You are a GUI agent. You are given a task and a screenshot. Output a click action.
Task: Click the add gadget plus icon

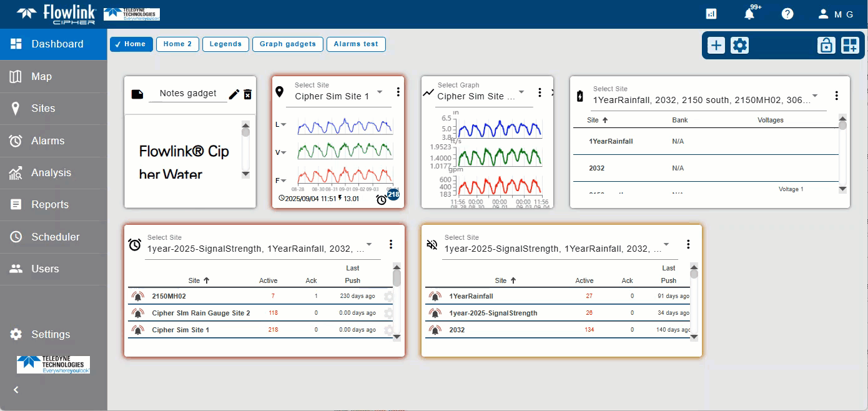point(716,45)
